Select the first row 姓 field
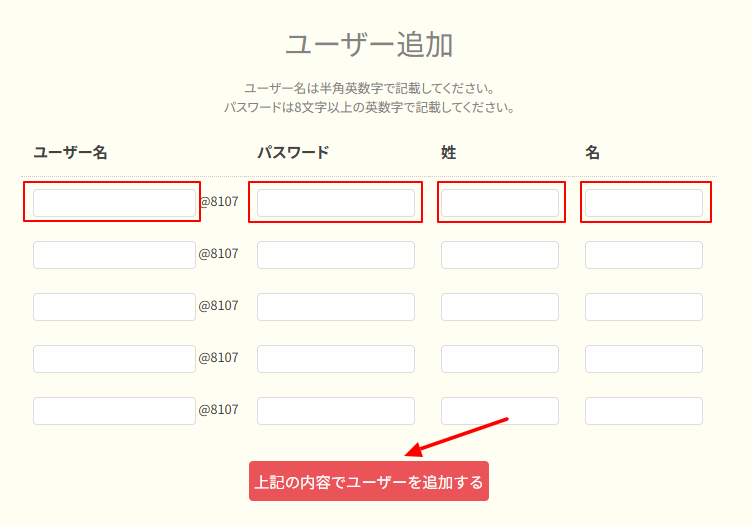The width and height of the screenshot is (752, 526). (x=499, y=203)
